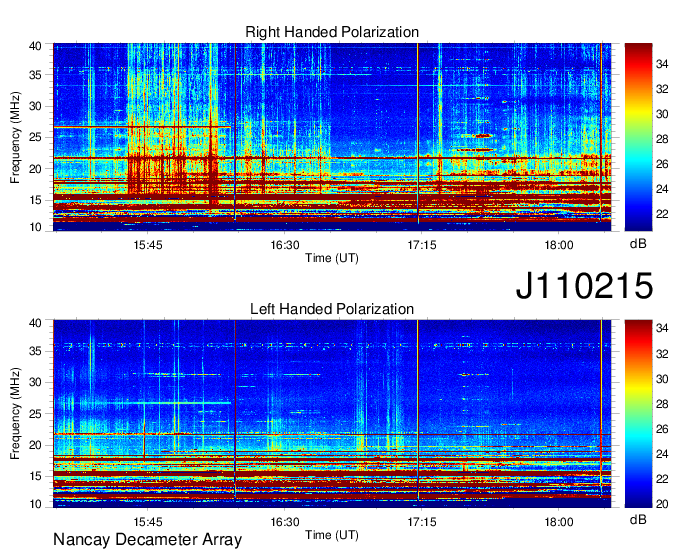Click Frequency (MHz) label of Left Handed plot

[x=15, y=414]
